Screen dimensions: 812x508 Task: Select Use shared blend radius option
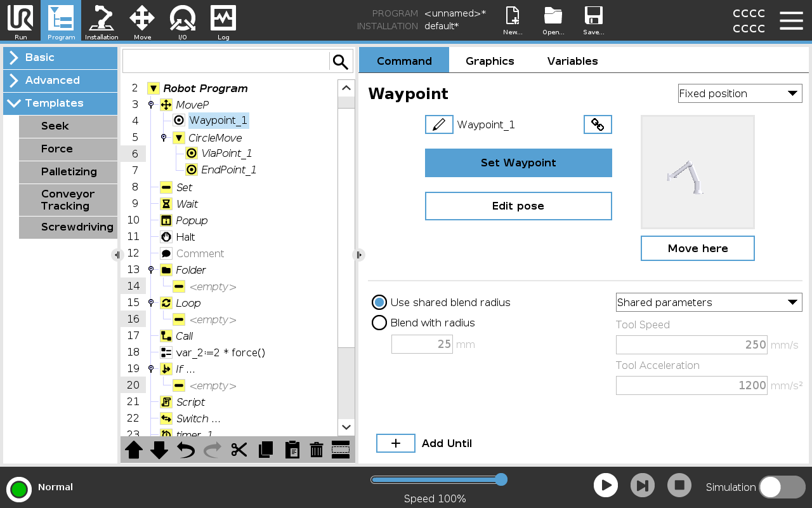tap(379, 302)
